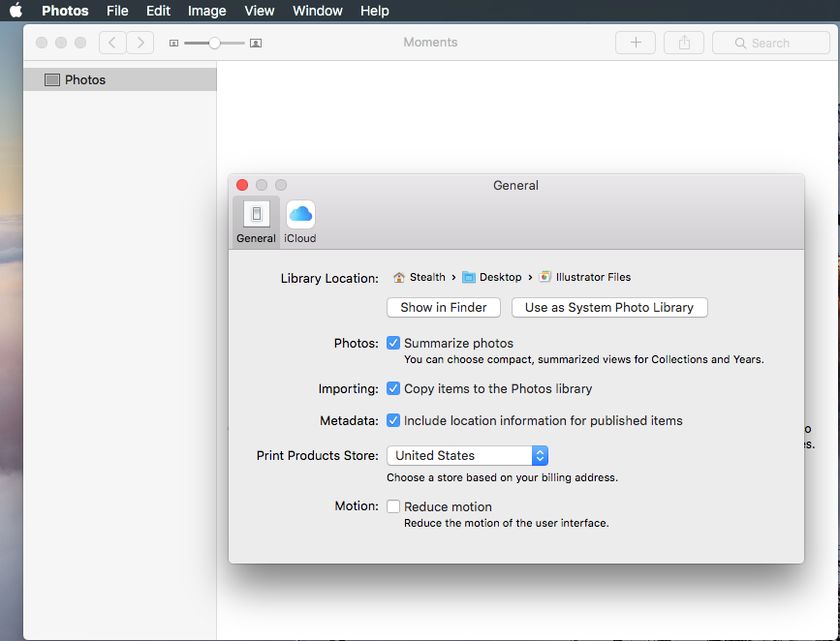The height and width of the screenshot is (641, 840).
Task: Click the small thumbnail zoom-out icon
Action: (x=173, y=44)
